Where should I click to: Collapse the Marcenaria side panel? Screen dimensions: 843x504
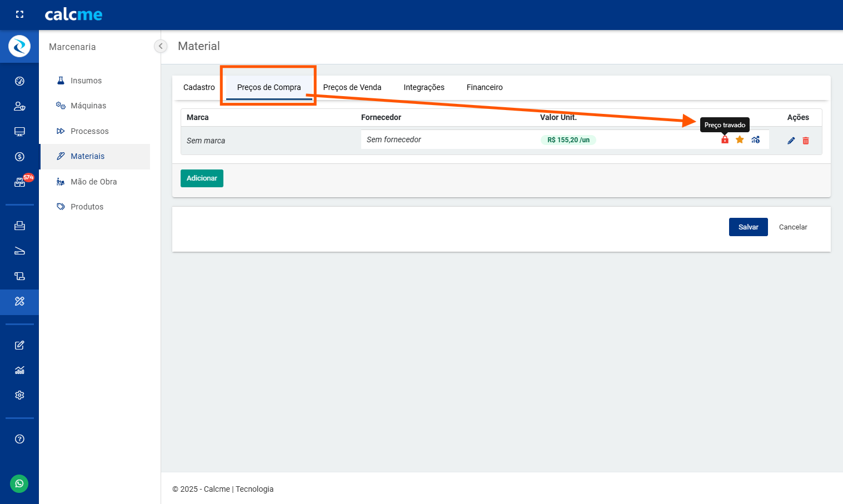[161, 47]
